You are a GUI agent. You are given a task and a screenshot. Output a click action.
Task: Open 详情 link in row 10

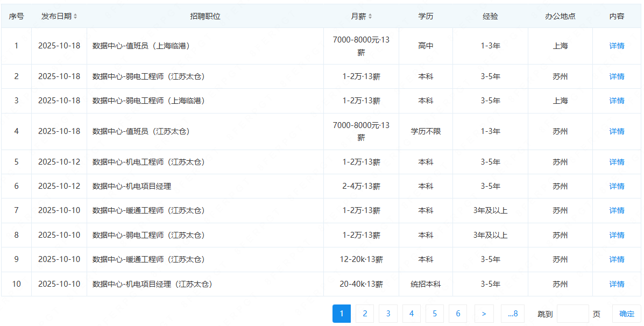(x=617, y=284)
